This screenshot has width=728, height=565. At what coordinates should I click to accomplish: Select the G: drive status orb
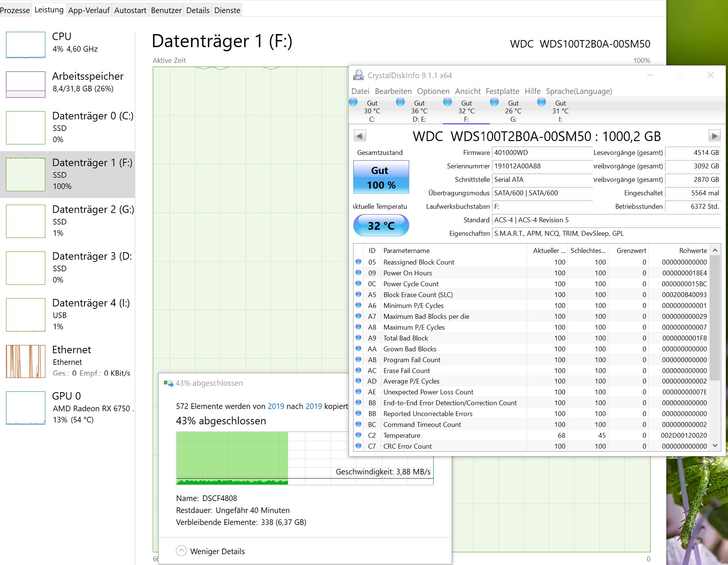pos(494,102)
